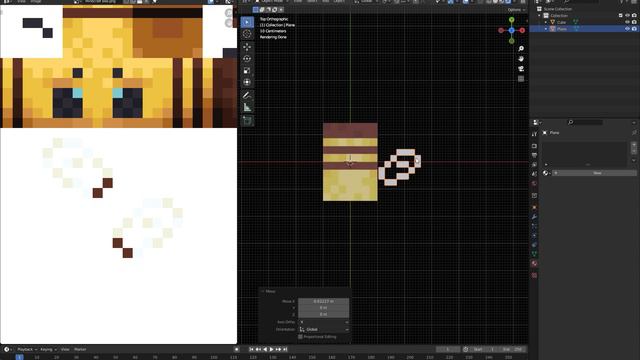
Task: Jump to timeline end frame
Action: tap(285, 349)
